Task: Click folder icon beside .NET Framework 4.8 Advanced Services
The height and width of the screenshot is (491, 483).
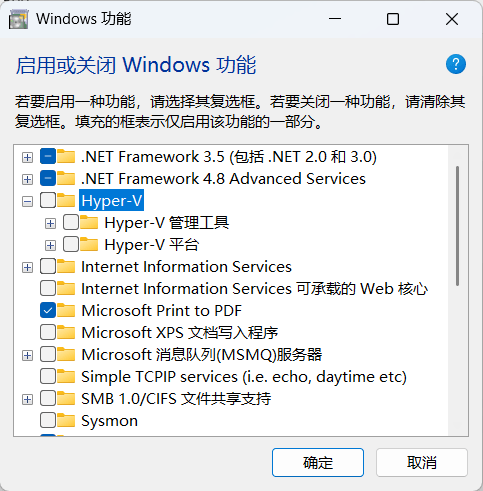Action: [66, 178]
